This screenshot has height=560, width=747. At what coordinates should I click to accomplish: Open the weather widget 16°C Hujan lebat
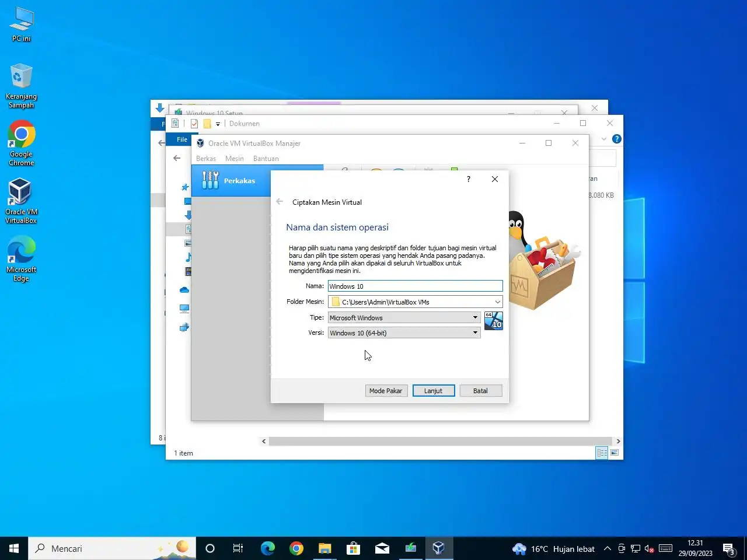pyautogui.click(x=553, y=549)
